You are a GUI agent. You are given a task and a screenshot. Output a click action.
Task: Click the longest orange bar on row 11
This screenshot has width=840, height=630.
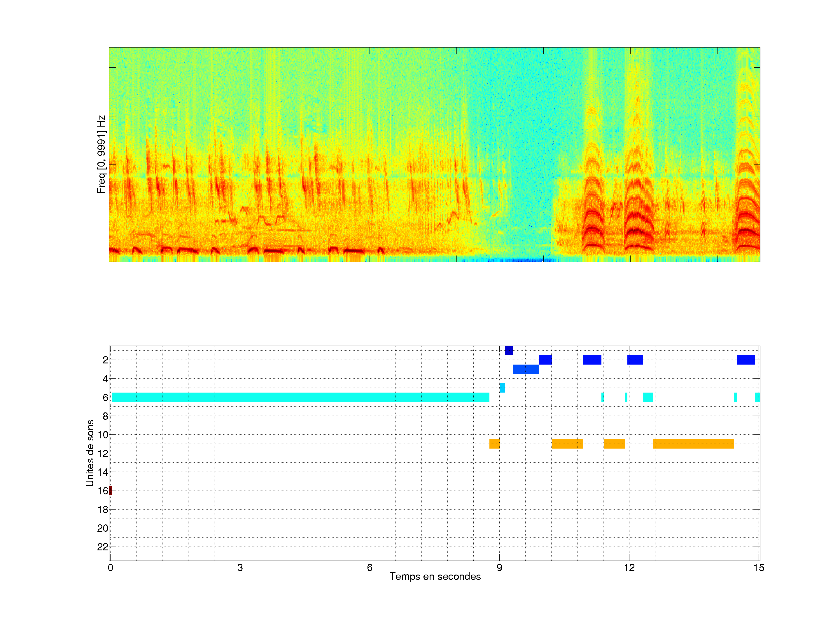[693, 444]
